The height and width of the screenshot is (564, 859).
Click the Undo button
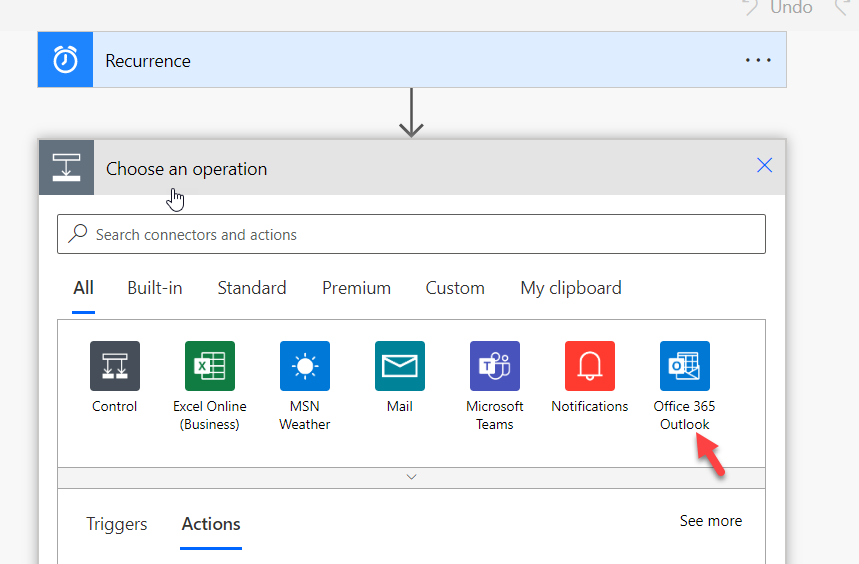[x=777, y=8]
